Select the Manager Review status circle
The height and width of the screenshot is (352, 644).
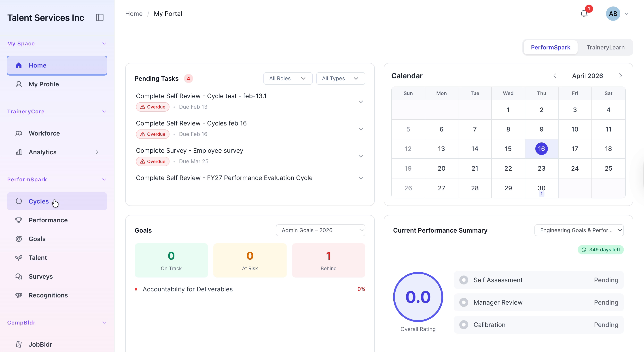tap(464, 302)
